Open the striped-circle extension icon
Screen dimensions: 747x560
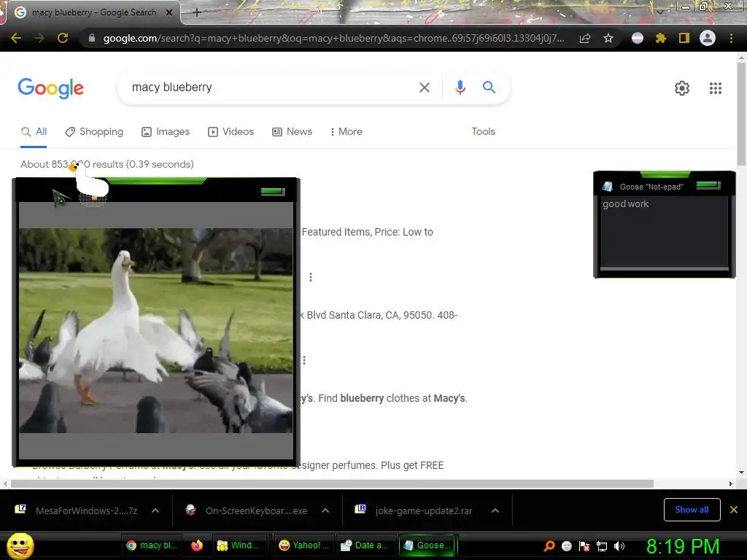coord(638,38)
